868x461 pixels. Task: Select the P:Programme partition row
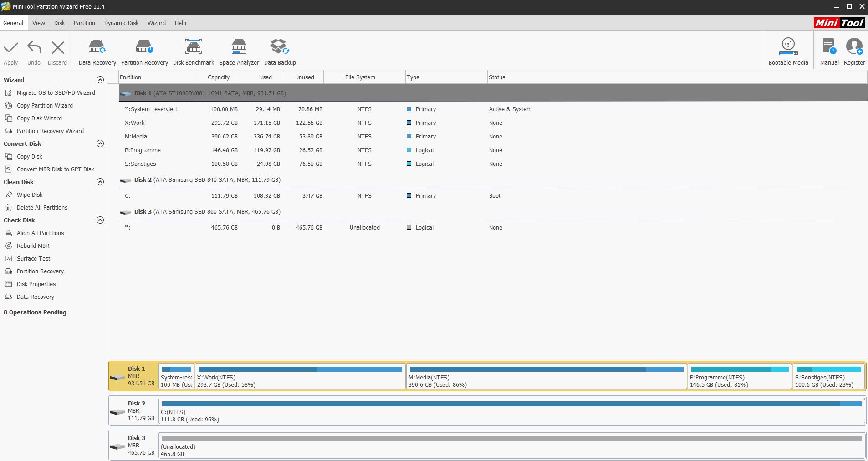coord(493,150)
